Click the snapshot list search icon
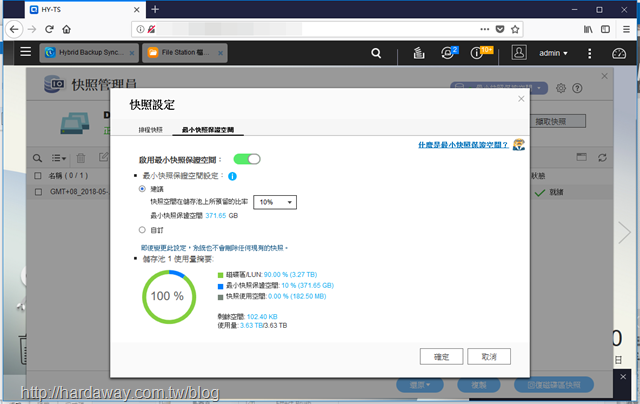Viewport: 640px width, 404px height. pyautogui.click(x=37, y=158)
